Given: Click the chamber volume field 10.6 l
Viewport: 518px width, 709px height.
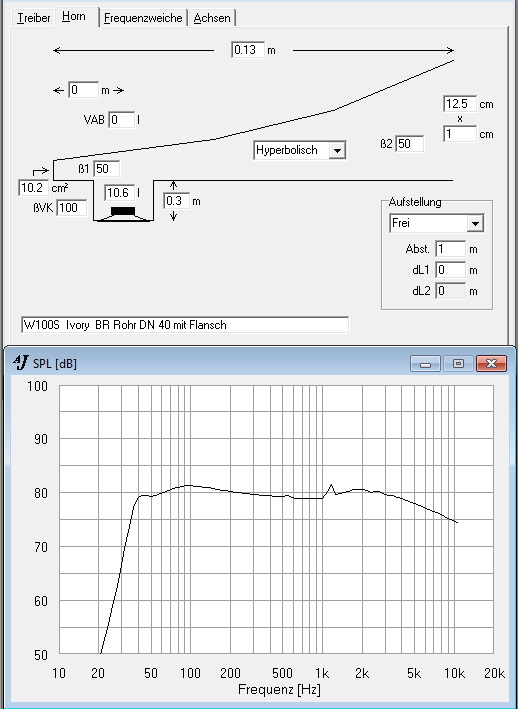Looking at the screenshot, I should [x=119, y=193].
